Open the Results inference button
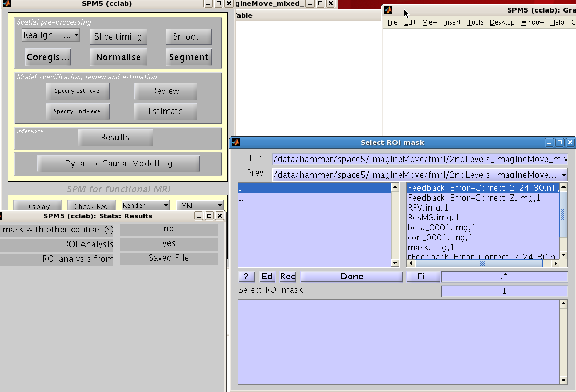 tap(115, 137)
